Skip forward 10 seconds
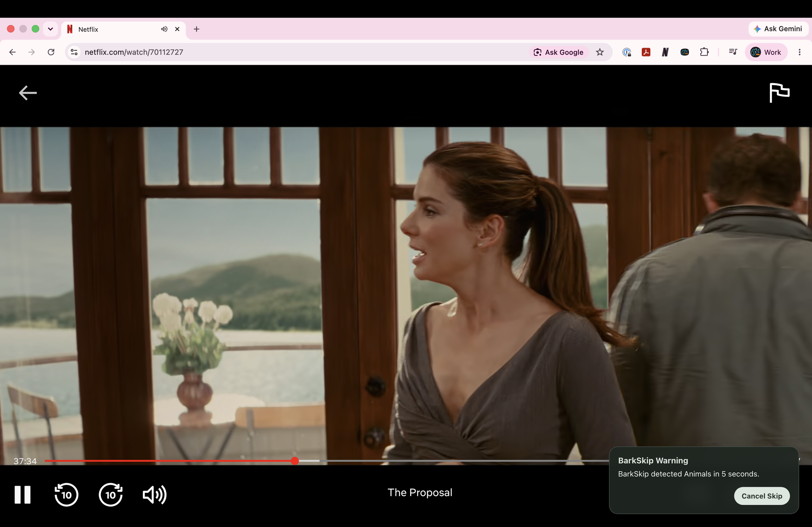Screen dimensions: 812x527 point(110,494)
